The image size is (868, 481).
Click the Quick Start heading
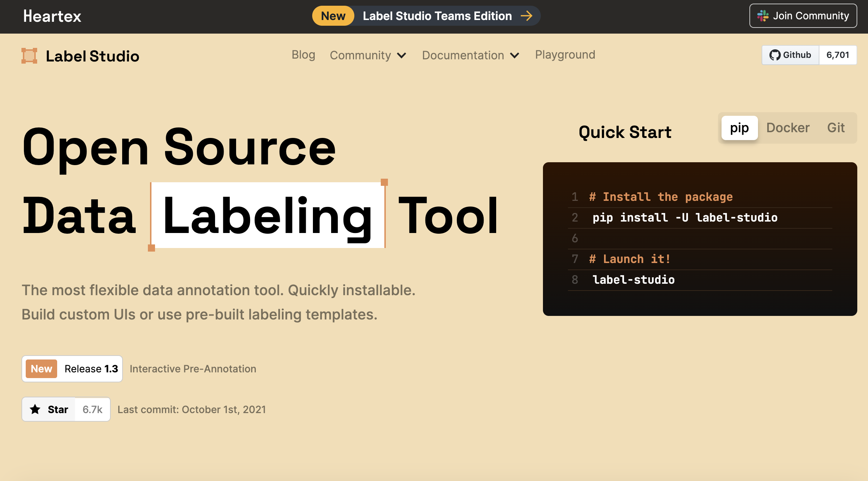point(625,132)
